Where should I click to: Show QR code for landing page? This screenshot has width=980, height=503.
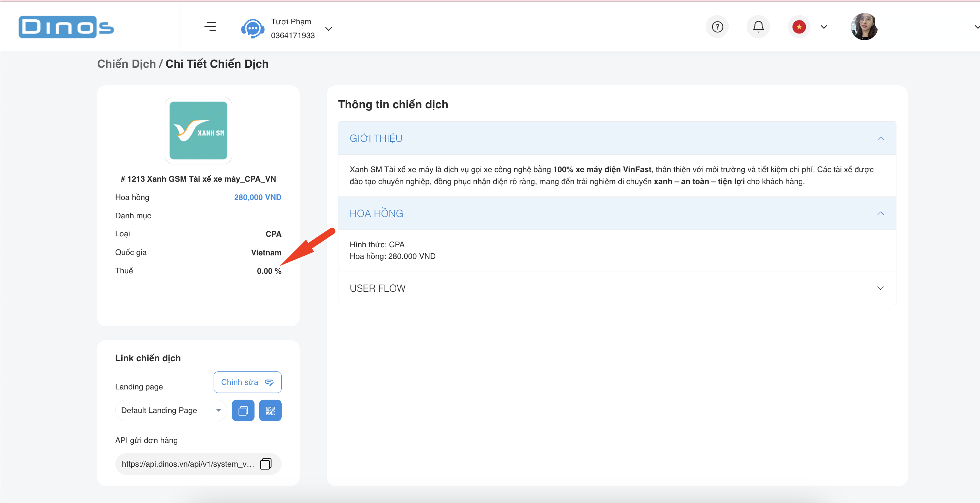tap(270, 411)
